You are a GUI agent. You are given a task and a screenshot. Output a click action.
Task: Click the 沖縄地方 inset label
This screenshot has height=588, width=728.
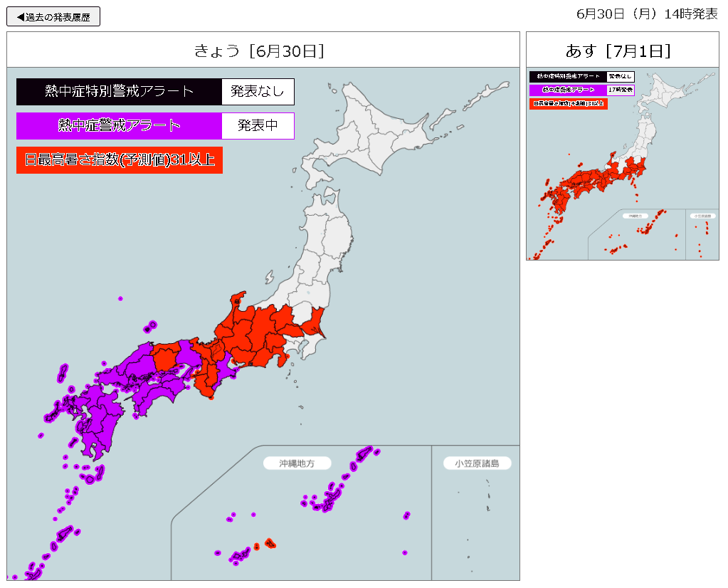pos(297,463)
